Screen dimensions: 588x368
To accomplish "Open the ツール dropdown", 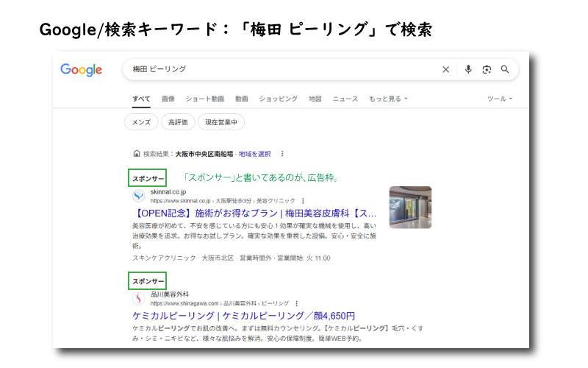I will 500,99.
